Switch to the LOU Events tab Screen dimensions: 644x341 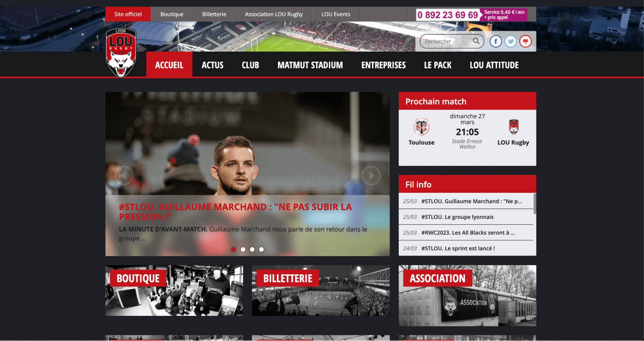click(336, 14)
